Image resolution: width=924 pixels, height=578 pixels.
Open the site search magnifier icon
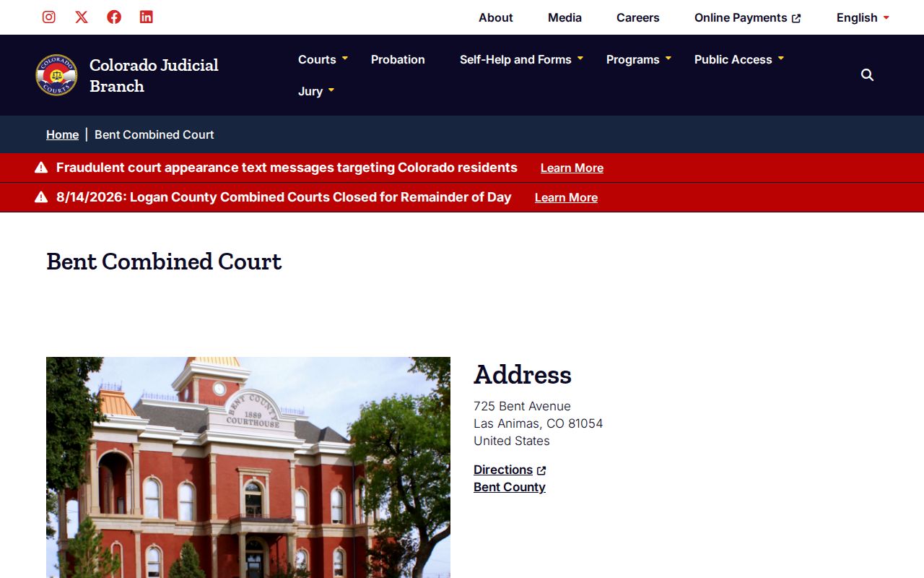tap(868, 75)
